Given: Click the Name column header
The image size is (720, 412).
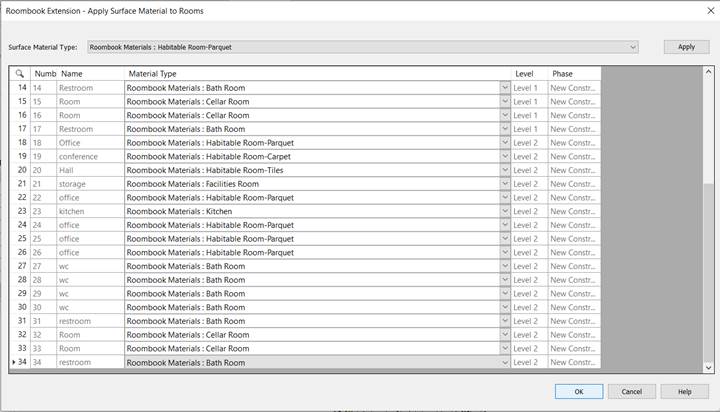Looking at the screenshot, I should click(x=90, y=73).
